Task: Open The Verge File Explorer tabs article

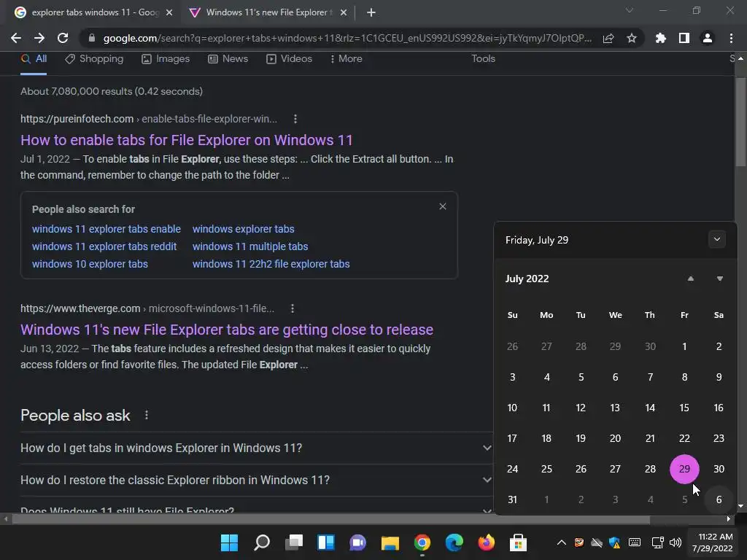Action: tap(227, 330)
